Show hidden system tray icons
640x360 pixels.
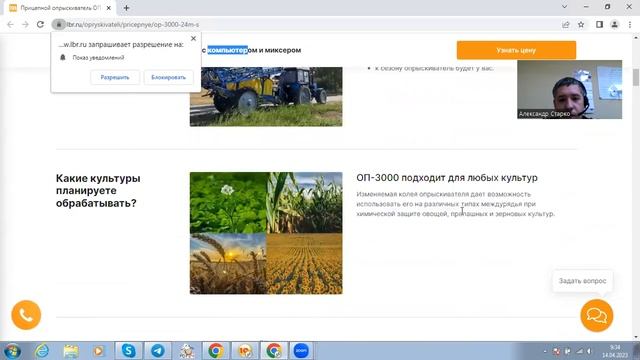545,351
